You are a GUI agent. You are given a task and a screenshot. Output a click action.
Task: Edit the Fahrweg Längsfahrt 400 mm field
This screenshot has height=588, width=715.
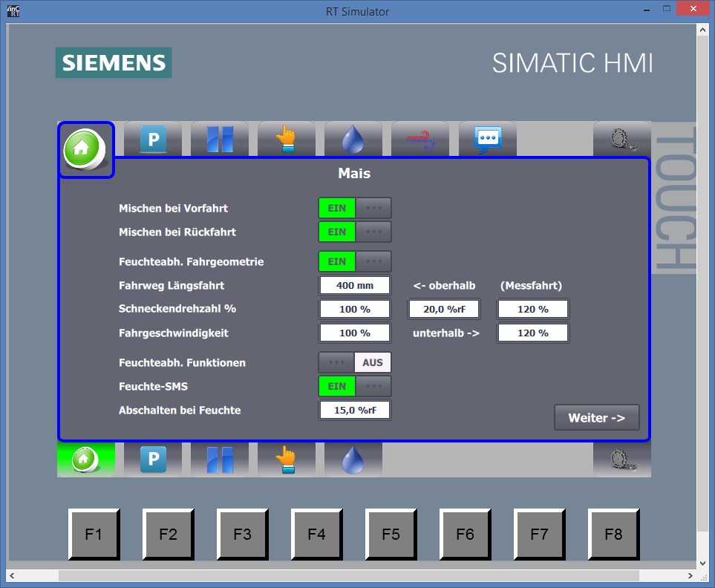(x=354, y=286)
